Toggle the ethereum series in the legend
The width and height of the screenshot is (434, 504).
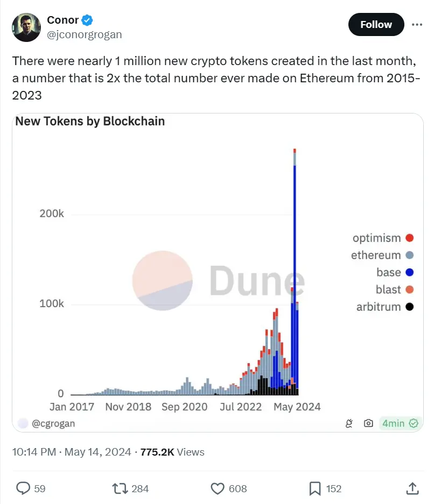pyautogui.click(x=377, y=255)
